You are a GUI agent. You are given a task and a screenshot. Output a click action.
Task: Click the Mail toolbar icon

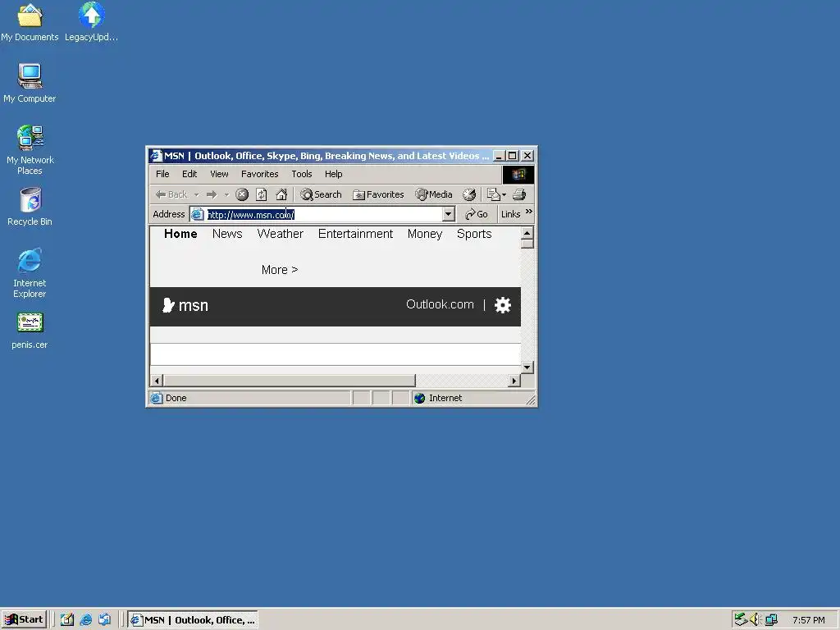(493, 194)
